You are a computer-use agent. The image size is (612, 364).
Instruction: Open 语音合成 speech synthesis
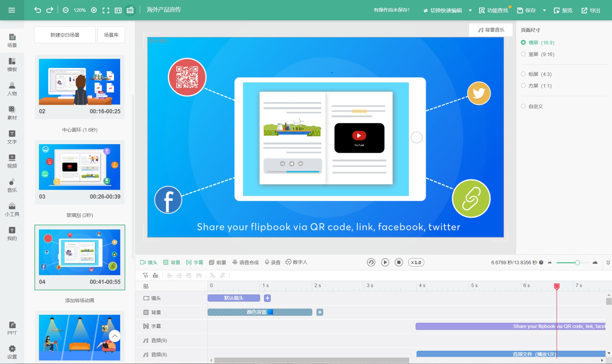click(x=245, y=262)
